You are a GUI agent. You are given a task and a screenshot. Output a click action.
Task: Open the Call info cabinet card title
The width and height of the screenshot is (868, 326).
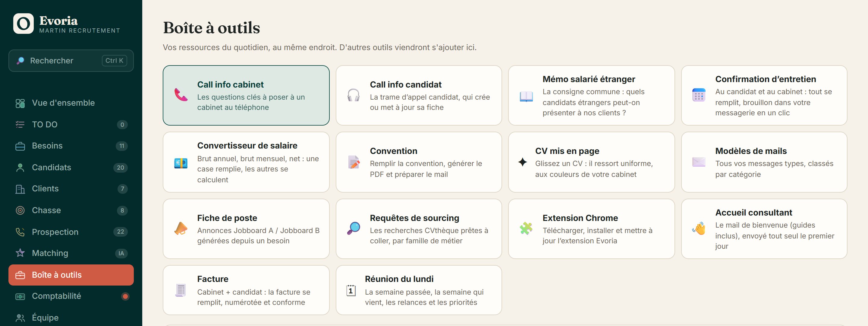pos(231,85)
